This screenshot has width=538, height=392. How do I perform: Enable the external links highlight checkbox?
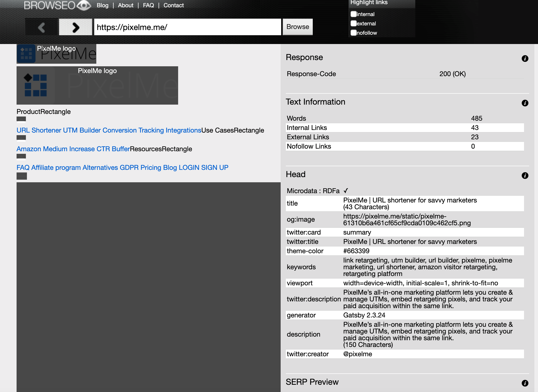[354, 23]
